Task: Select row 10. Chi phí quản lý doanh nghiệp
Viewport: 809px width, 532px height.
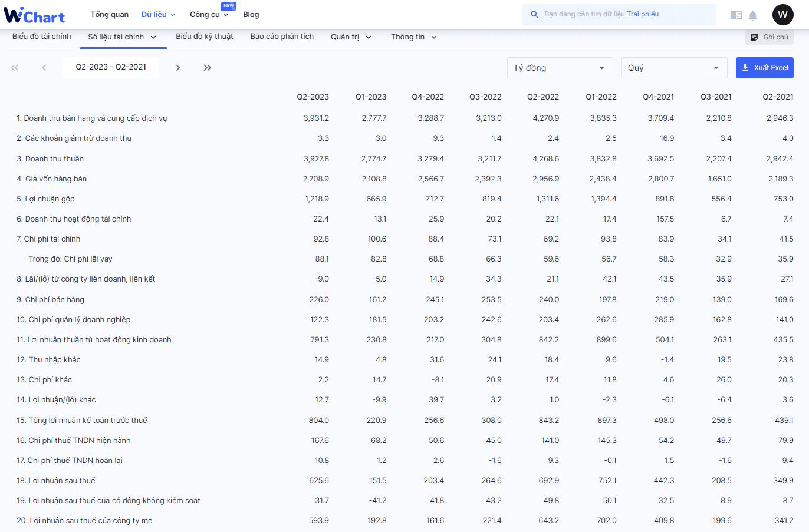Action: coord(74,320)
